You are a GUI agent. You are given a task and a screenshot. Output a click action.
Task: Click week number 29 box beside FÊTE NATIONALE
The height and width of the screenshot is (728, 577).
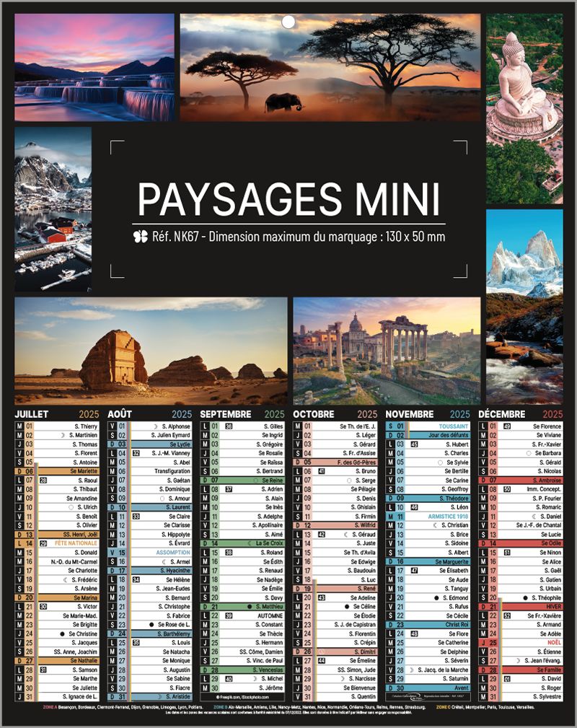coord(43,544)
